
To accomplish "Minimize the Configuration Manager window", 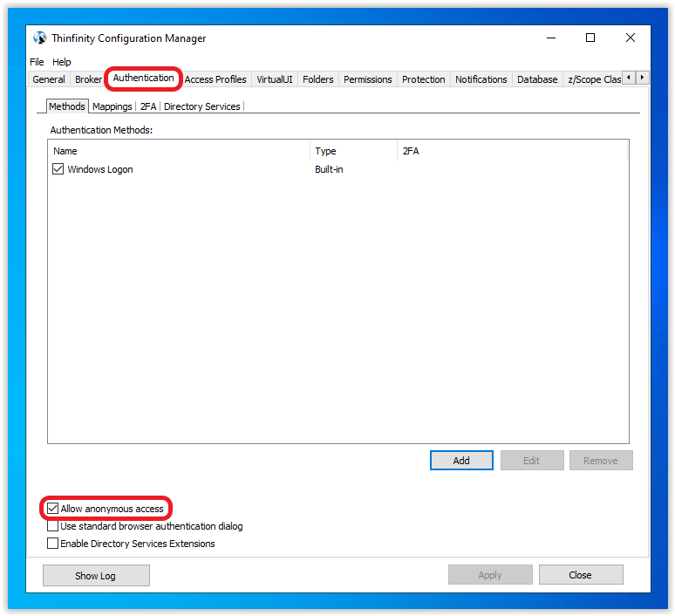I will click(x=551, y=38).
